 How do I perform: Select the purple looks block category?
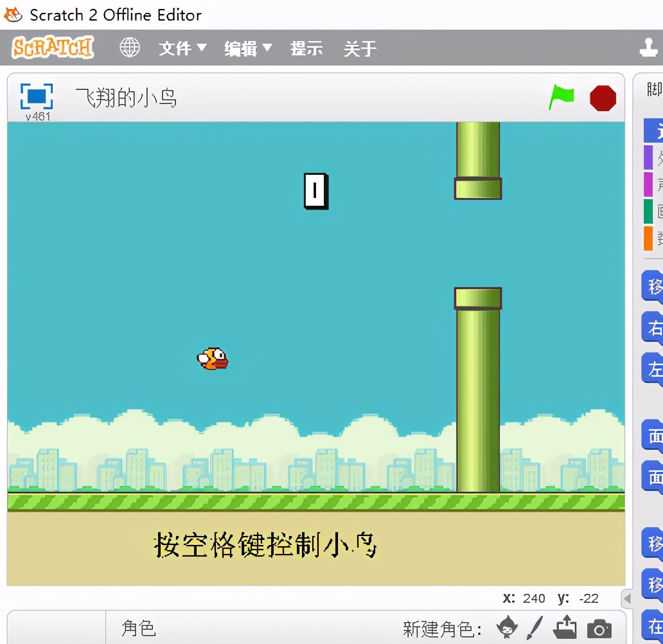click(649, 156)
